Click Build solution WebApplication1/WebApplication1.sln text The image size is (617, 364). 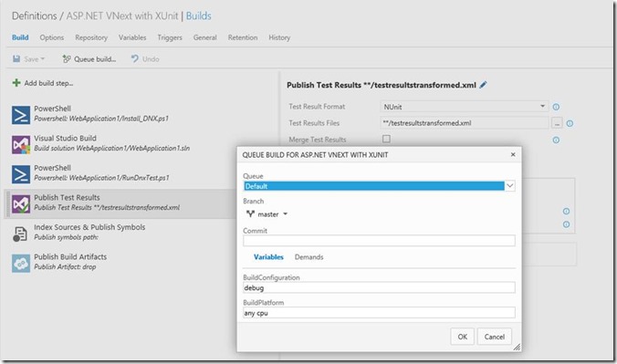click(111, 149)
